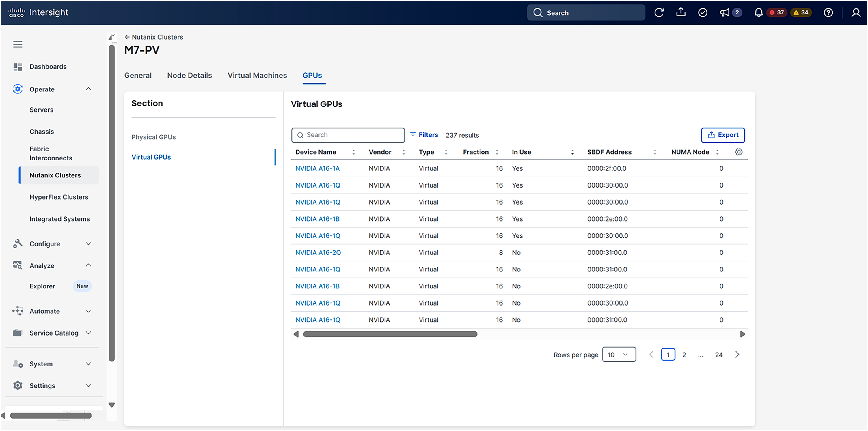Viewport: 868px width, 431px height.
Task: Sort by Device Name column
Action: coord(353,152)
